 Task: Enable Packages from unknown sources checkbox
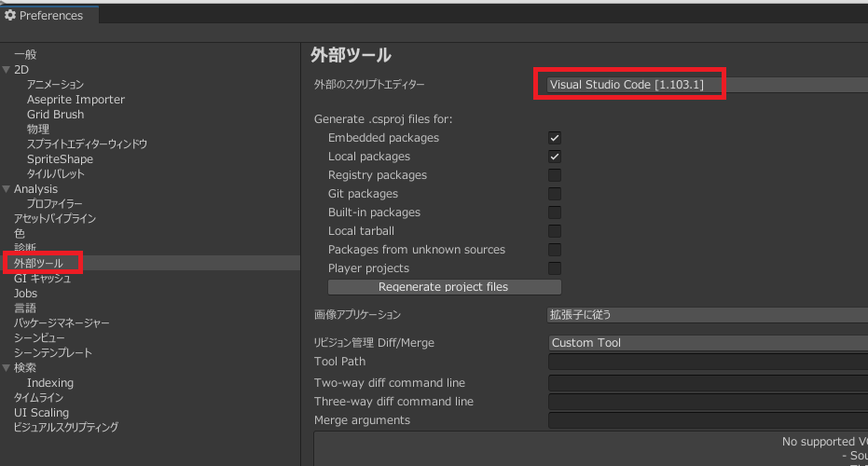coord(554,250)
